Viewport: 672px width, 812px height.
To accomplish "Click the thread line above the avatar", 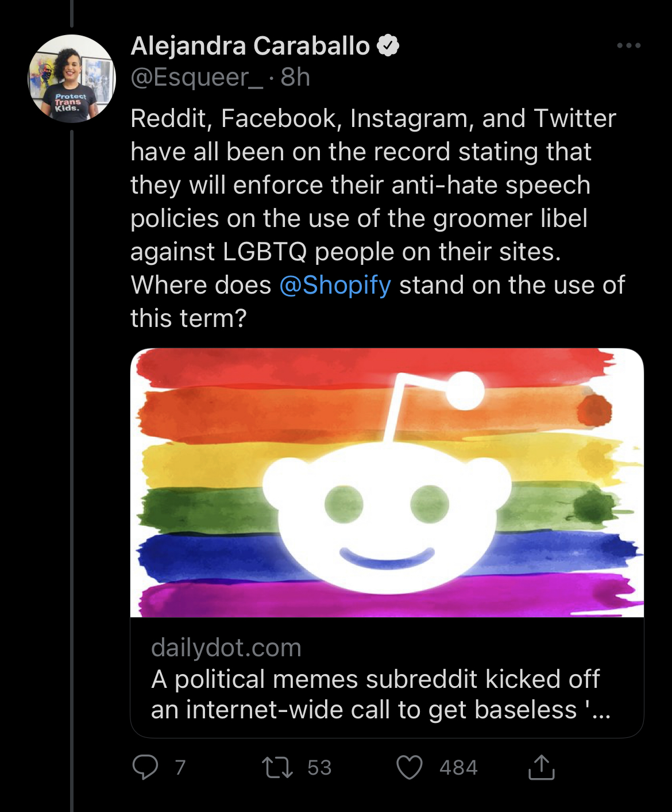I will tap(72, 14).
